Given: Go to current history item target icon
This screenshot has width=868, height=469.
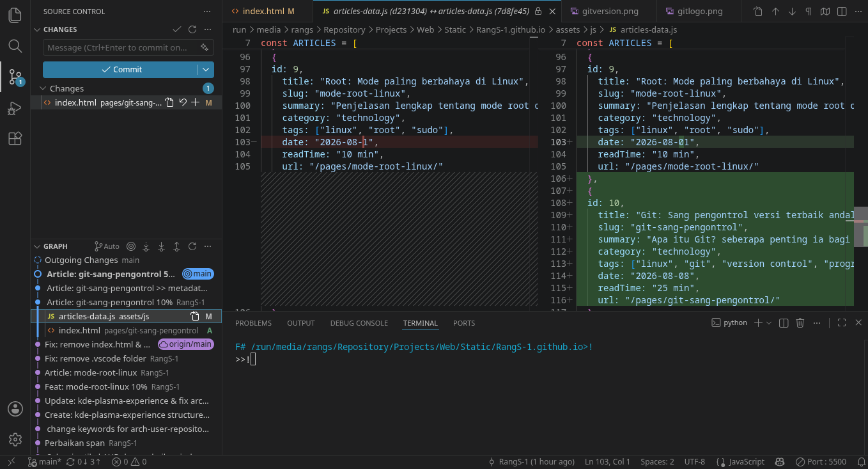Looking at the screenshot, I should [131, 246].
